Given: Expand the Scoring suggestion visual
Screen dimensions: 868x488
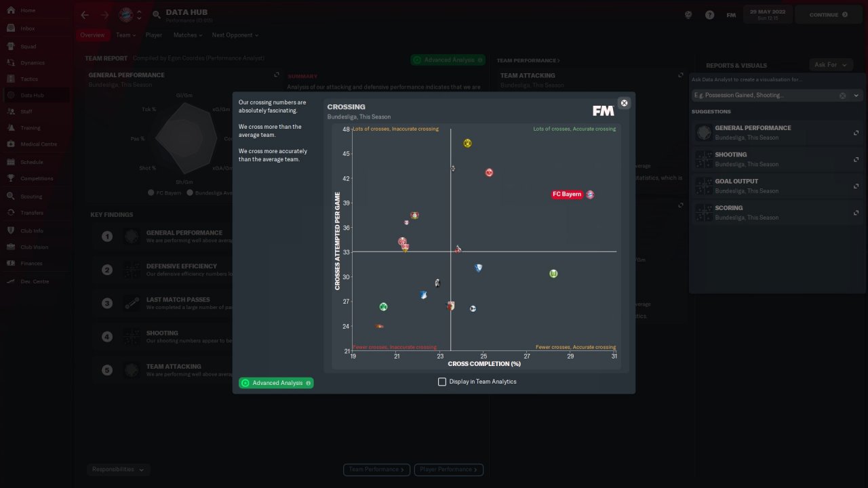Looking at the screenshot, I should [856, 213].
